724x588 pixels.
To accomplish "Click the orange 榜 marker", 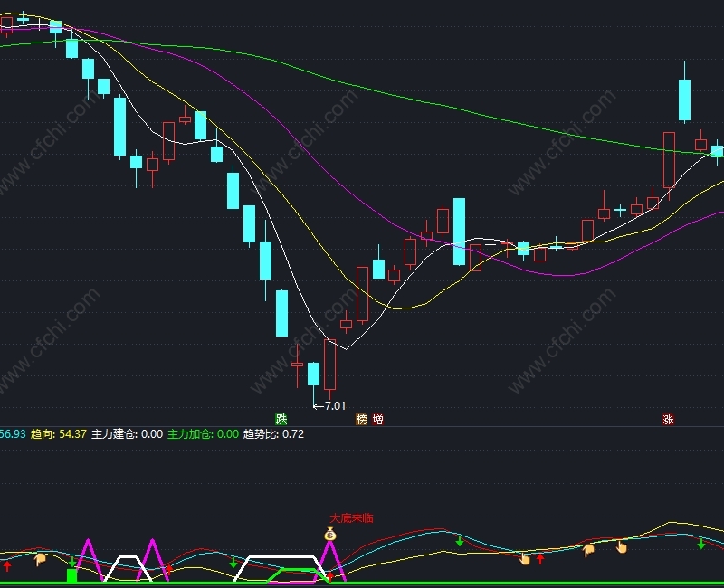I will point(361,419).
